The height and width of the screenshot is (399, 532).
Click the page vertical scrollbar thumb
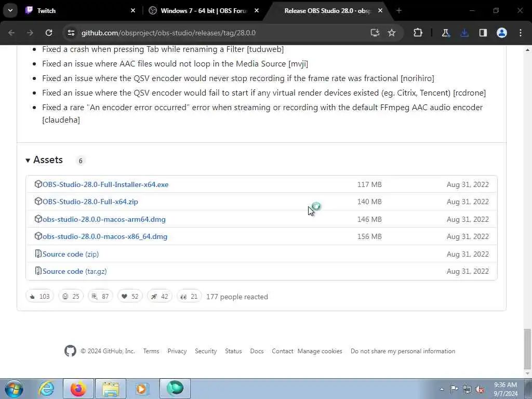[527, 349]
